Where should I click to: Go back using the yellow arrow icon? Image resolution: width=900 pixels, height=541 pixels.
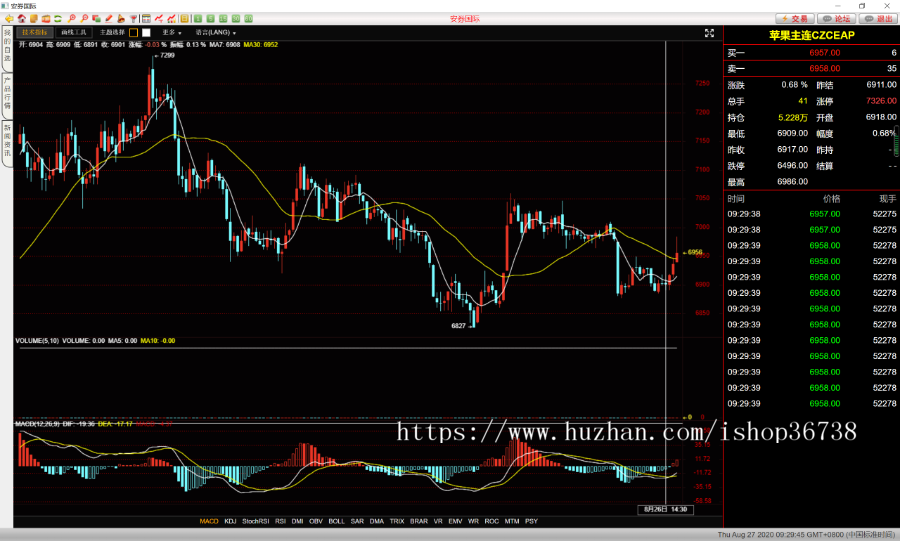pos(9,19)
